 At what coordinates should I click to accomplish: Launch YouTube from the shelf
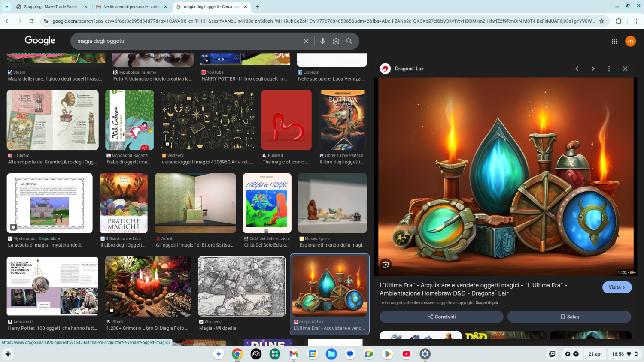pyautogui.click(x=406, y=354)
